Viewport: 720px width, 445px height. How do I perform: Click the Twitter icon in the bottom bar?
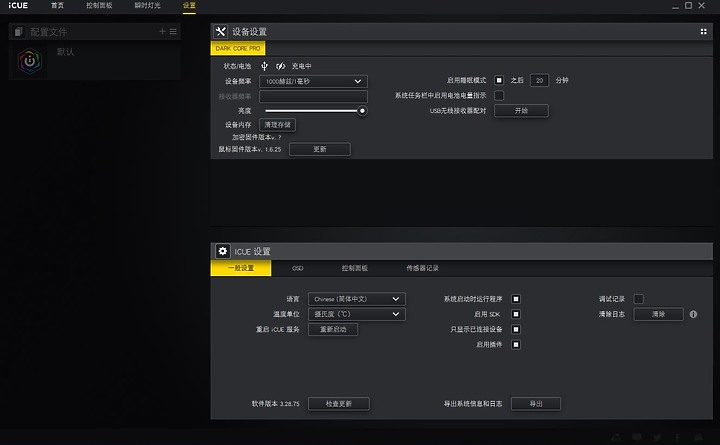coord(657,437)
